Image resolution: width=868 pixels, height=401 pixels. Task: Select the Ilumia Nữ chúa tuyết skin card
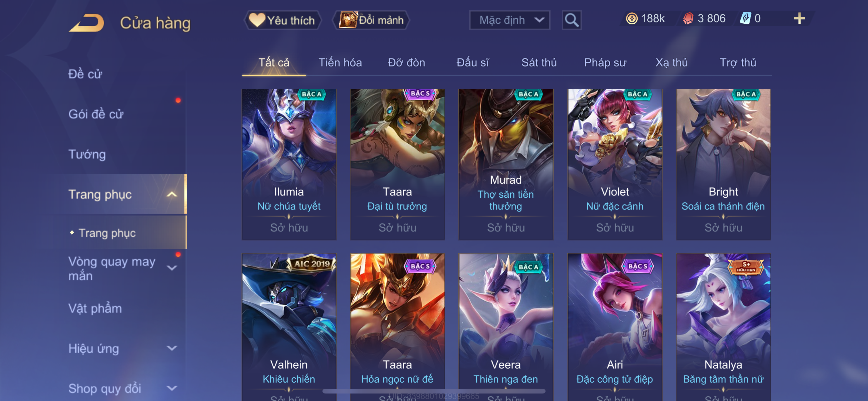pos(289,164)
